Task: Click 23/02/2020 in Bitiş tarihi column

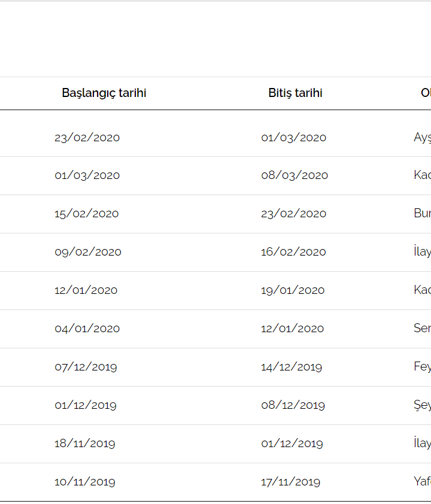Action: pos(293,214)
